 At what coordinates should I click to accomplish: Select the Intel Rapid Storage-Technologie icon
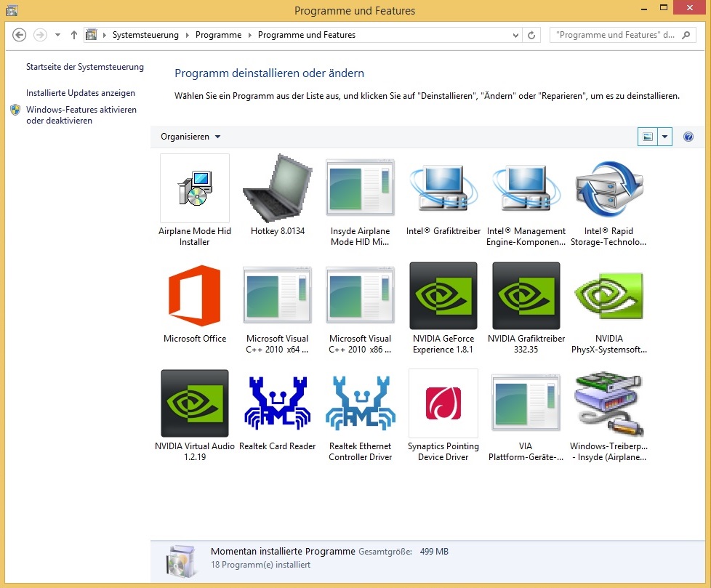coord(609,188)
